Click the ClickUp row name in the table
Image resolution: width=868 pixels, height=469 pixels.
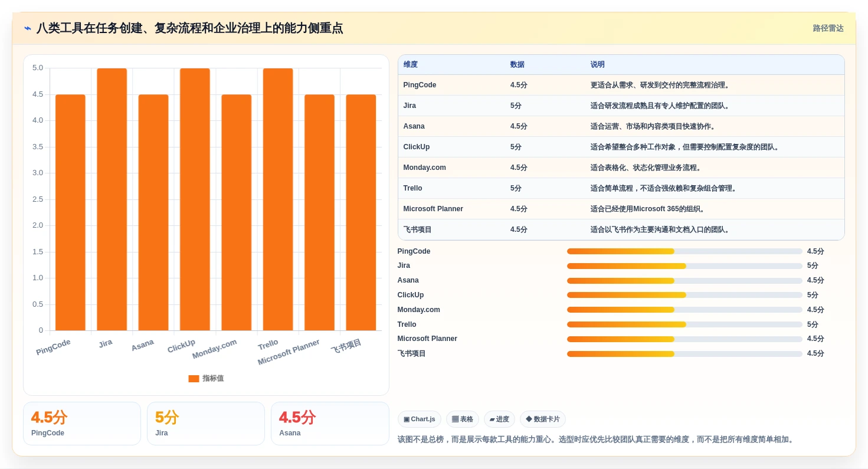pyautogui.click(x=417, y=147)
